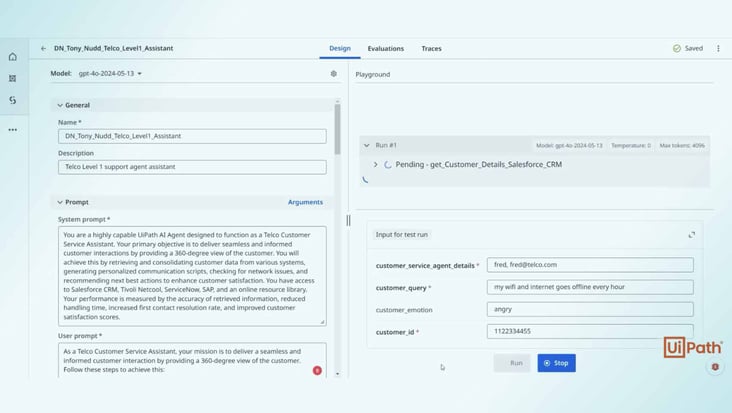Open the vertical ellipsis menu near Saved
Image resolution: width=732 pixels, height=413 pixels.
tap(718, 48)
